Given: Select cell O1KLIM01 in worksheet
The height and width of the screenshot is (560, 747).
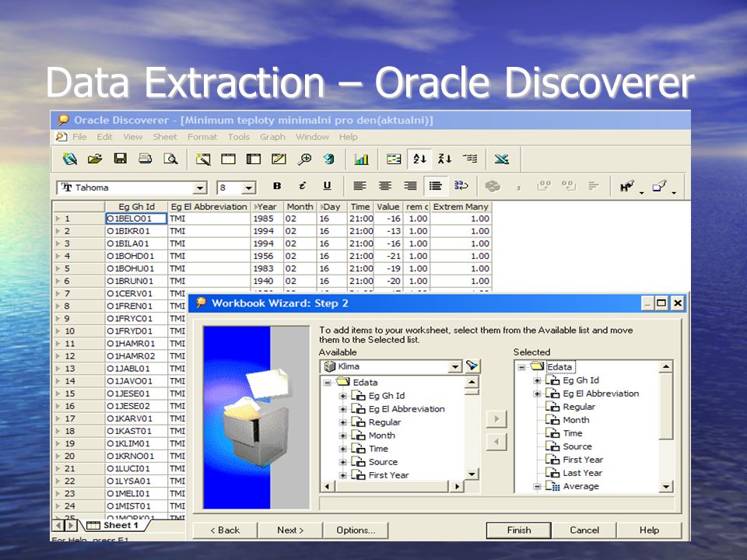Looking at the screenshot, I should coord(136,443).
